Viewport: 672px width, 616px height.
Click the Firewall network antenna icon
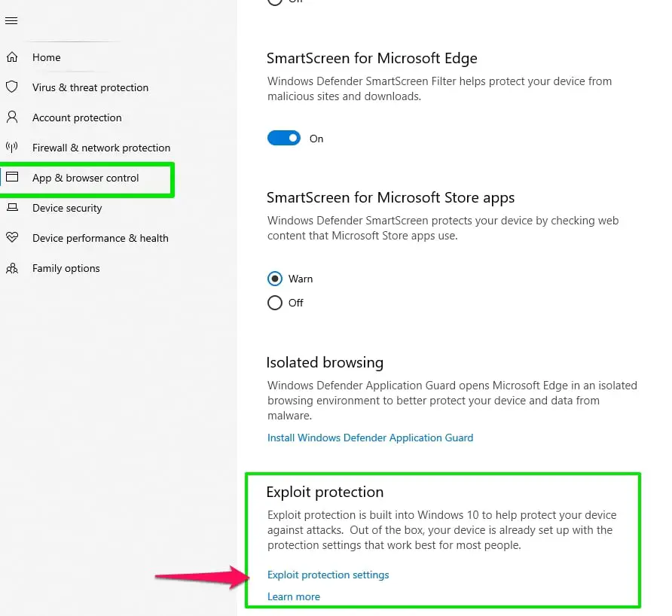click(x=12, y=148)
